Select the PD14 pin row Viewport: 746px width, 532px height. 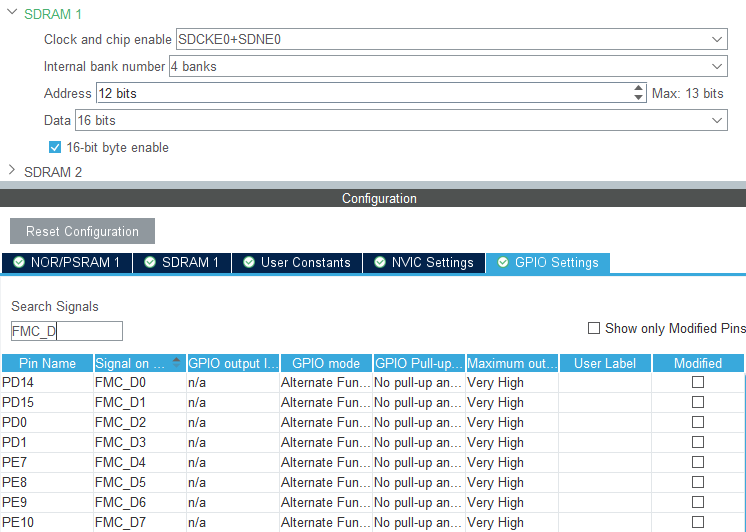pyautogui.click(x=373, y=382)
